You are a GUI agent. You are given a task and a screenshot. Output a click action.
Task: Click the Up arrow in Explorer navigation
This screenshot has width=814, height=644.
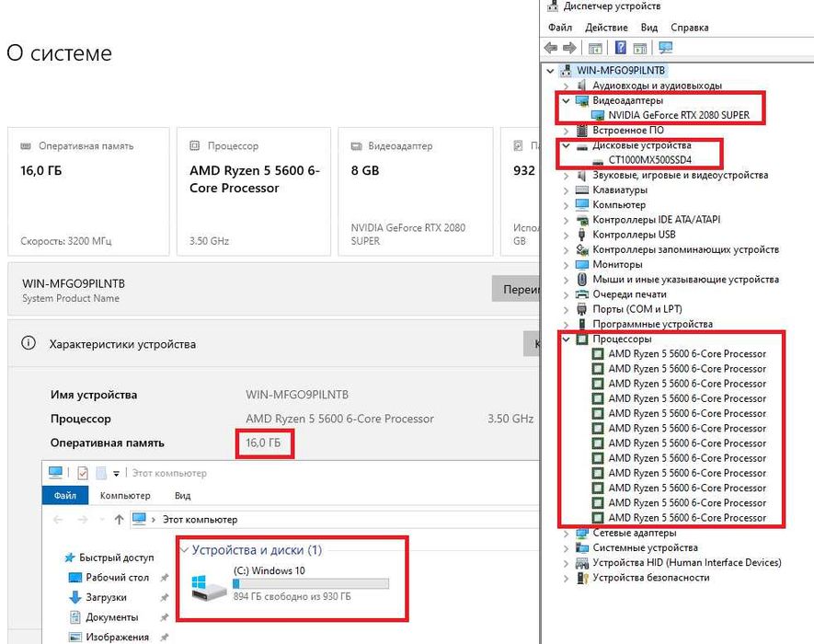[119, 520]
